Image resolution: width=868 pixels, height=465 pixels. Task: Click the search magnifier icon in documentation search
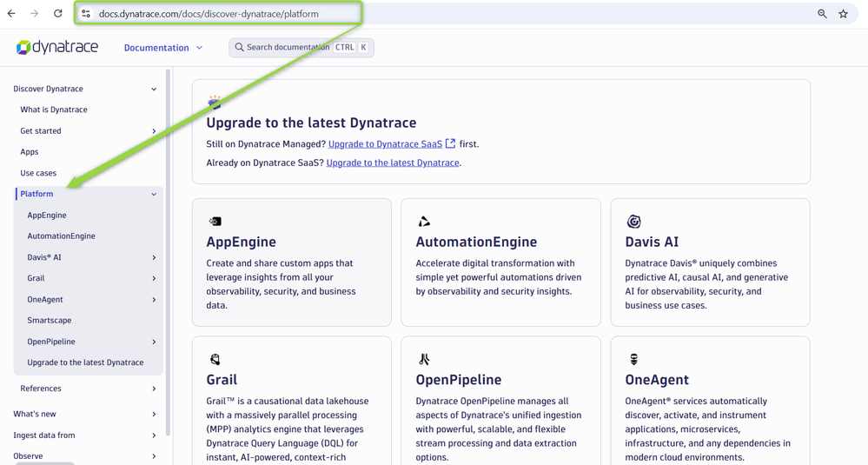[239, 47]
